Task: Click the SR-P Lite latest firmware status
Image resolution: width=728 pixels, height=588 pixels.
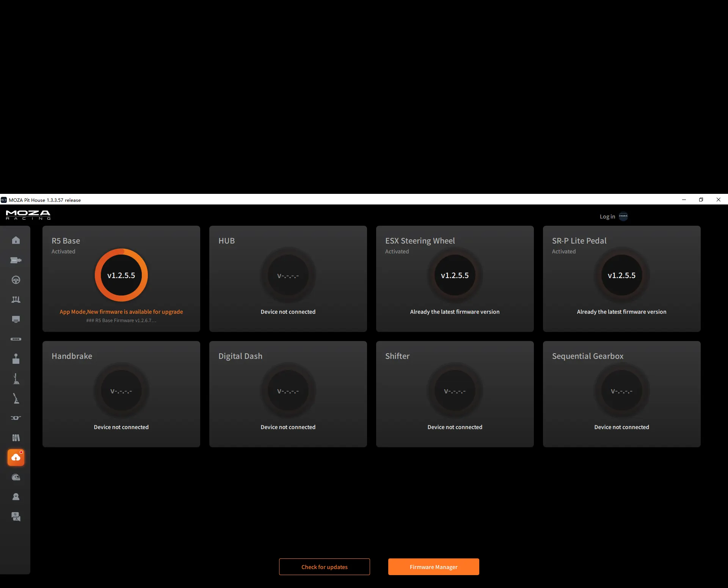Action: [622, 312]
